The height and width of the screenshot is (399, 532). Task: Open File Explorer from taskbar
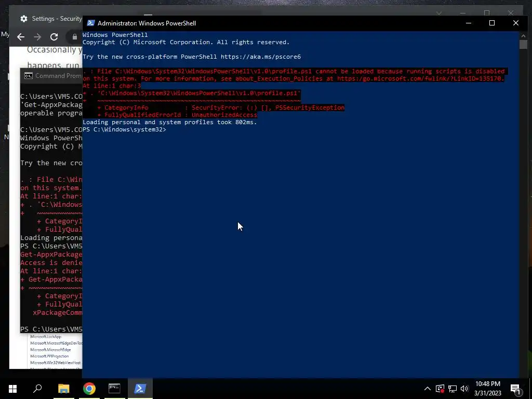[64, 389]
